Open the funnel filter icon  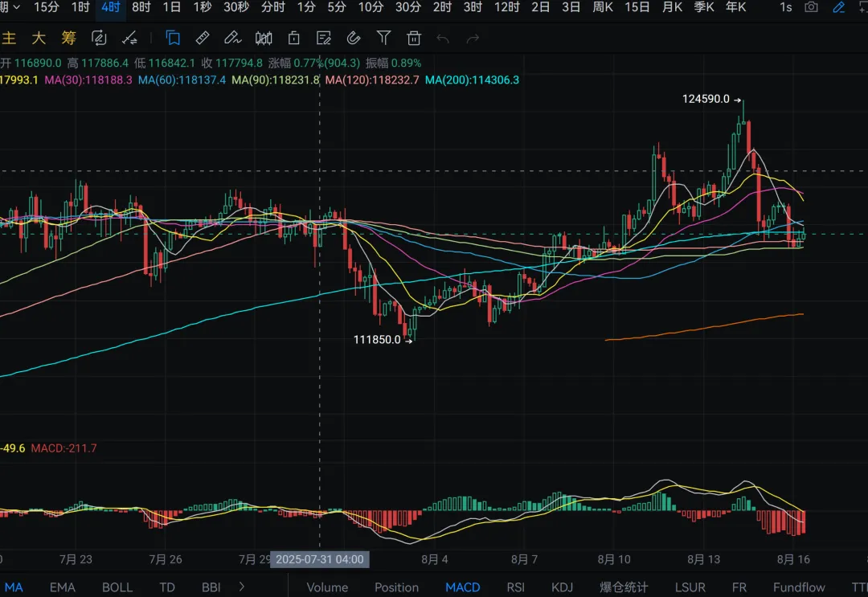[x=383, y=39]
